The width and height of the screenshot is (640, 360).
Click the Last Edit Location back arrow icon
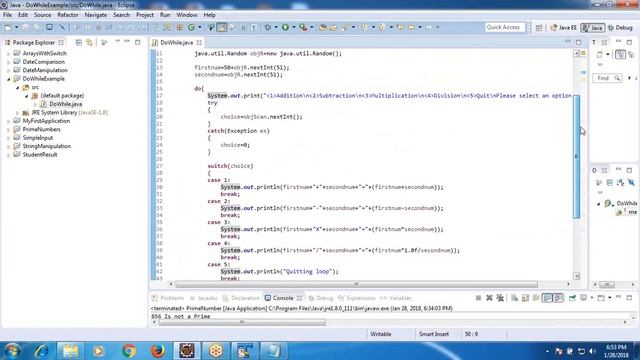pyautogui.click(x=400, y=27)
